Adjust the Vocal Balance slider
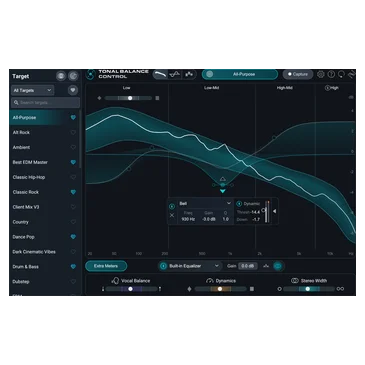Screen dimensions: 365x365 coord(131,289)
